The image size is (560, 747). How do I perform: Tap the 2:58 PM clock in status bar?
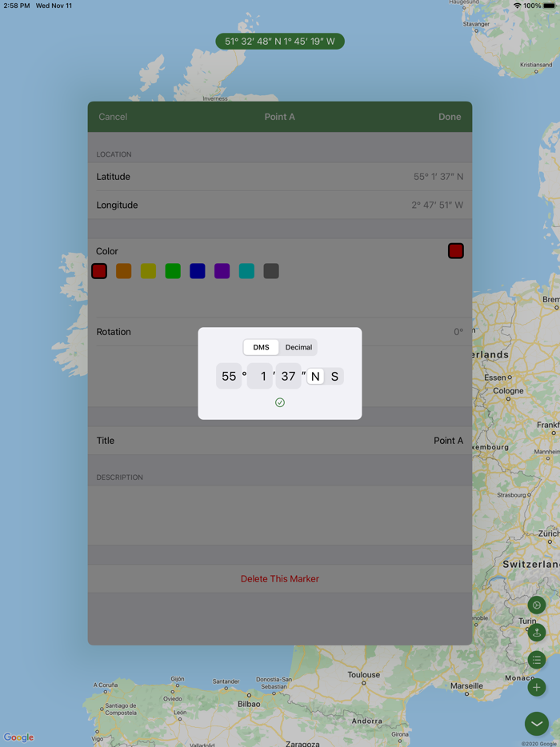(x=17, y=6)
